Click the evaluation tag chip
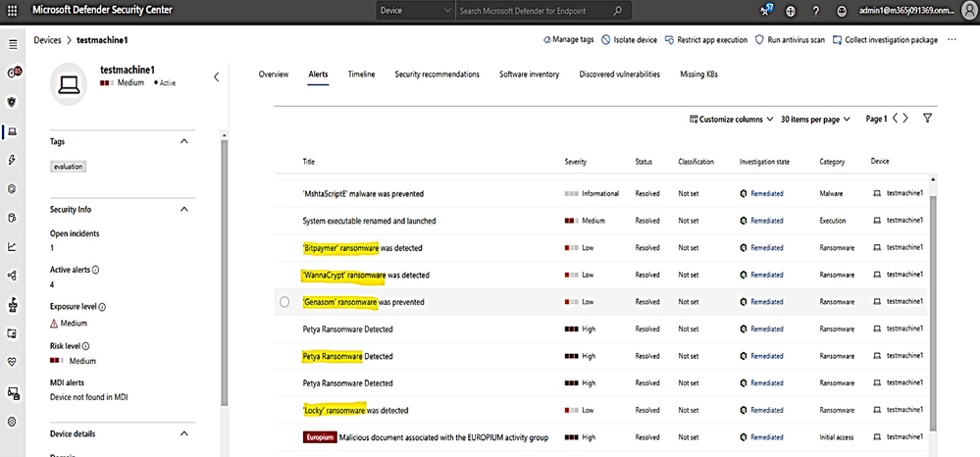The height and width of the screenshot is (457, 980). click(68, 167)
